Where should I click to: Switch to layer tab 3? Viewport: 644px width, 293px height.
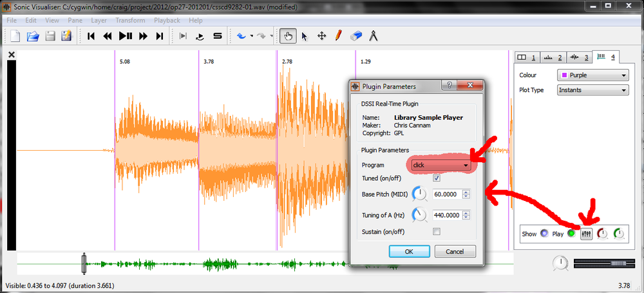[580, 57]
